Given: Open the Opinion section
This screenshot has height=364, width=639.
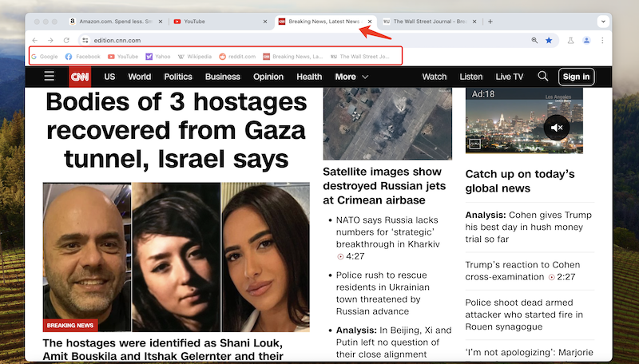Looking at the screenshot, I should (268, 77).
